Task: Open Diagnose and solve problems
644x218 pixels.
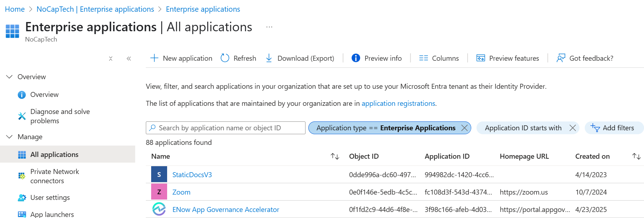Action: 60,116
